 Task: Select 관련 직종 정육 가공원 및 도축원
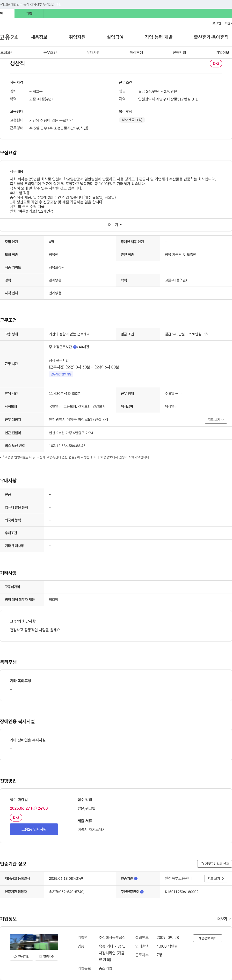coord(180,254)
